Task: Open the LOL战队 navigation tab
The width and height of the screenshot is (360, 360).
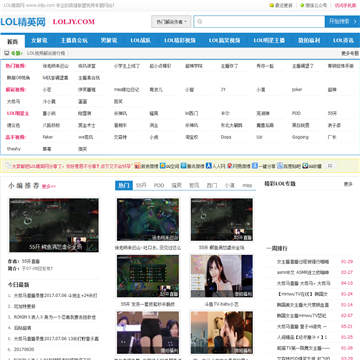Action: point(141,41)
